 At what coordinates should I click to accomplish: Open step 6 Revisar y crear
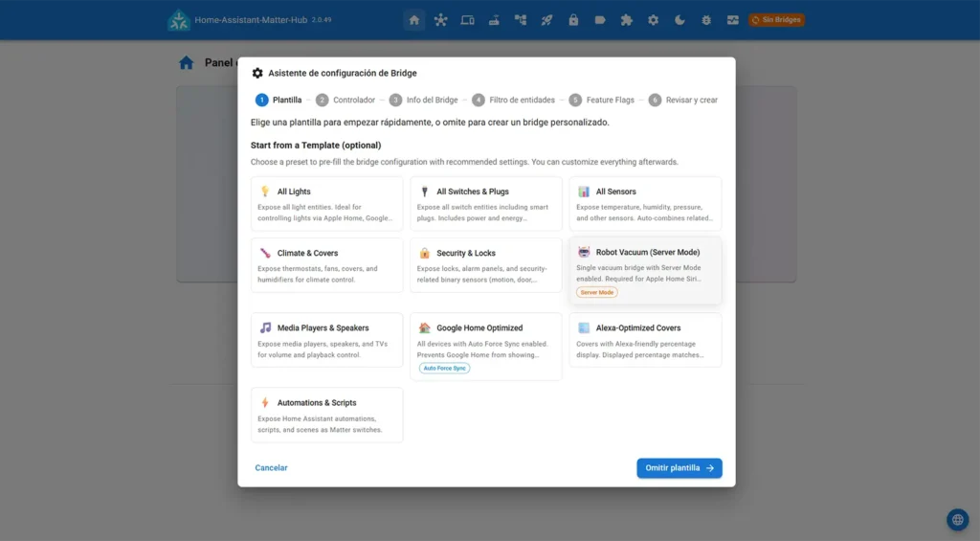683,101
